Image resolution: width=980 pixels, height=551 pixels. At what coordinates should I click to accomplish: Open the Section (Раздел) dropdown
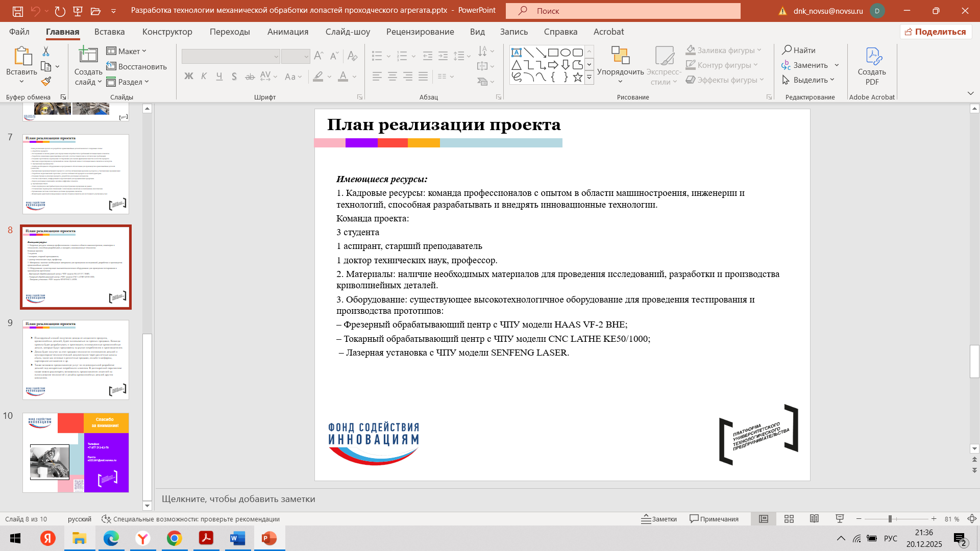coord(128,82)
